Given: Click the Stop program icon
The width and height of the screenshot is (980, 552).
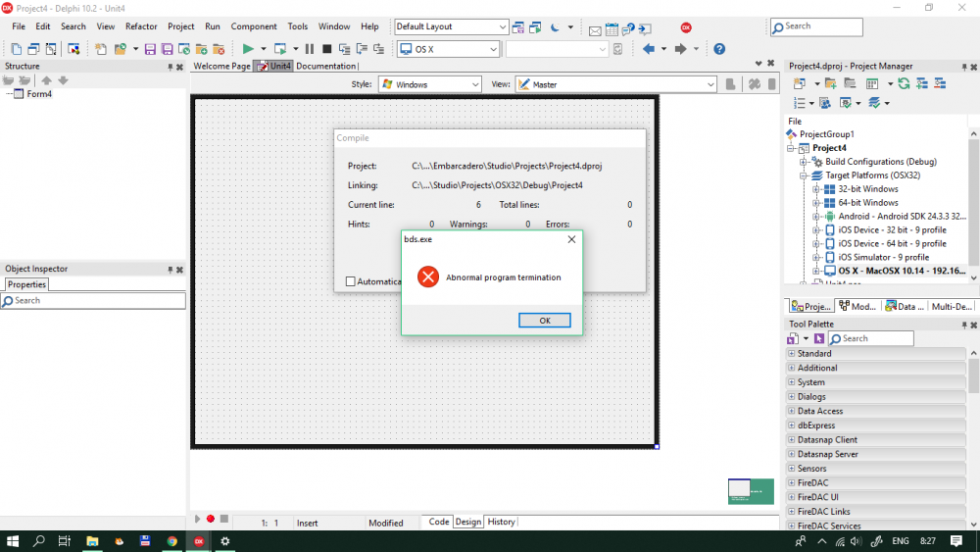Looking at the screenshot, I should 326,49.
